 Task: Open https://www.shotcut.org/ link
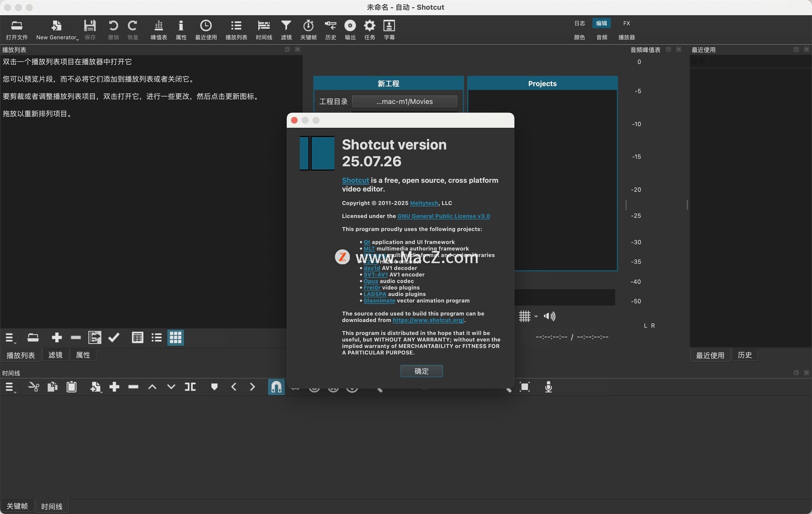pyautogui.click(x=428, y=320)
